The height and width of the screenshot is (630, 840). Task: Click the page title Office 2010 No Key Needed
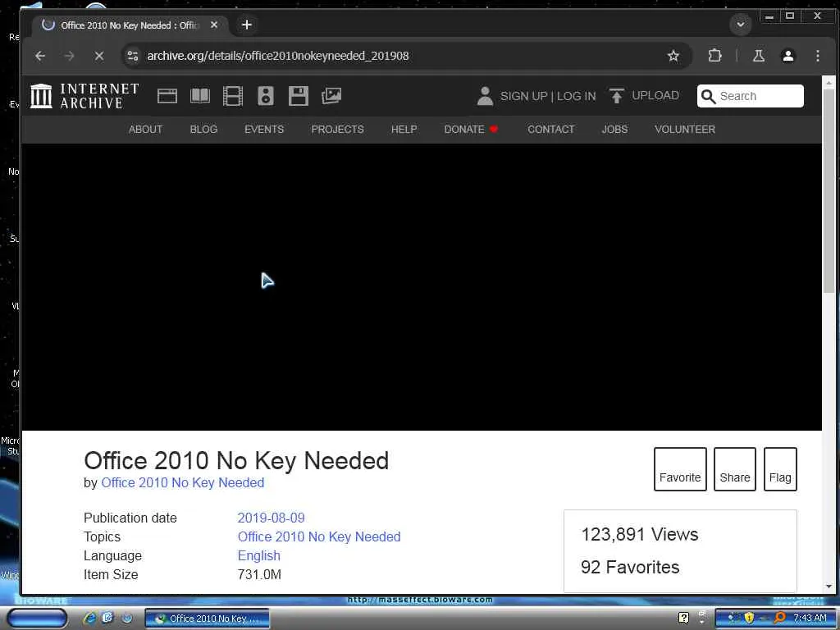236,461
